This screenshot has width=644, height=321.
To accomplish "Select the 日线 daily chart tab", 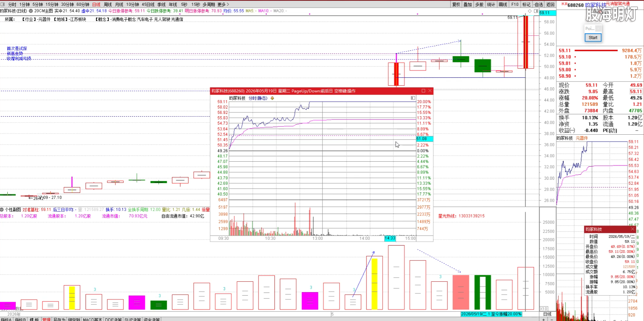I will pos(96,5).
